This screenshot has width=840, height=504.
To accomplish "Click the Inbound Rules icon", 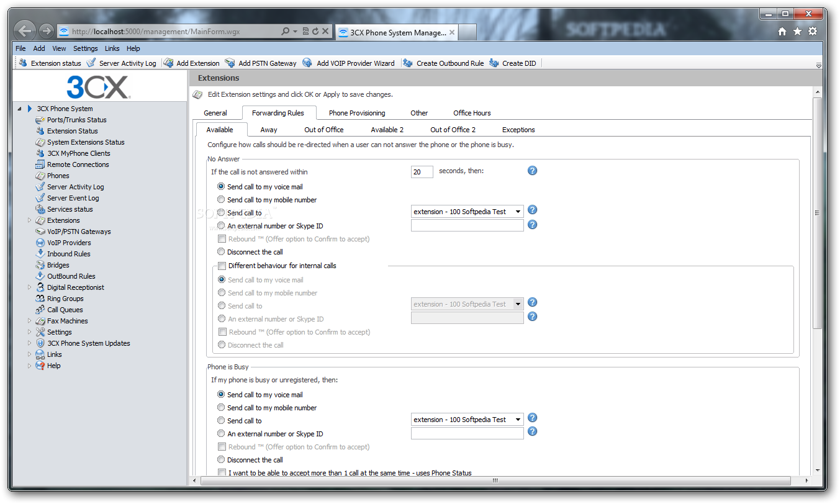I will pyautogui.click(x=40, y=254).
